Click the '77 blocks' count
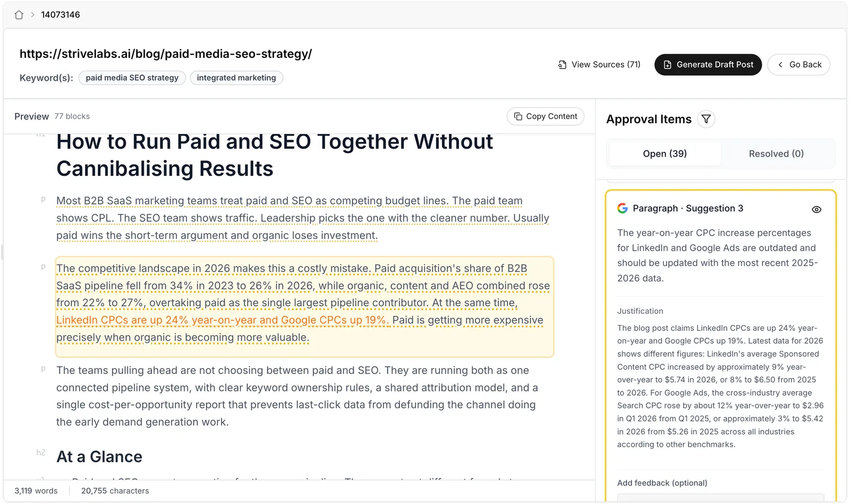850x504 pixels. pos(72,116)
